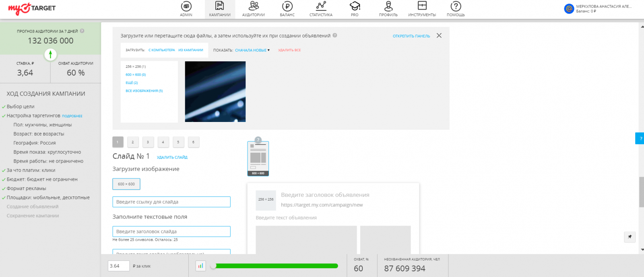Go to Настройка таргетингов step
644x277 pixels.
(x=33, y=116)
